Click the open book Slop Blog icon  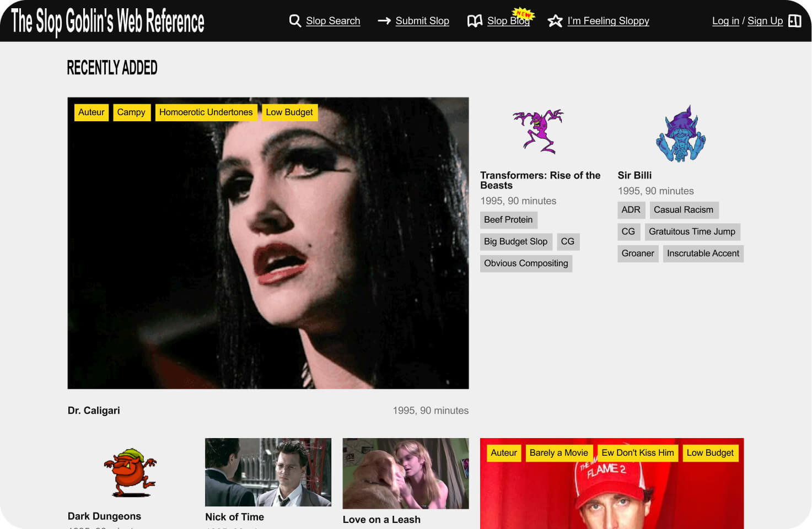pos(475,21)
